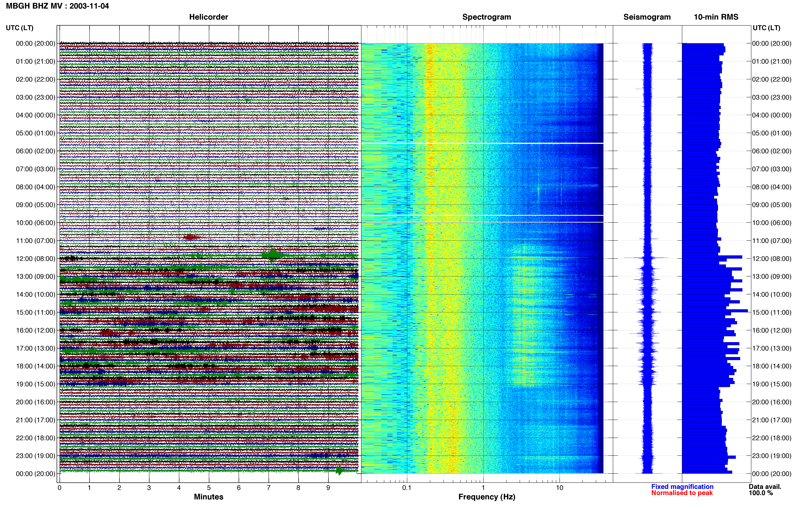Click the right 'UTC (LT)' axis label
Image resolution: width=812 pixels, height=508 pixels.
click(x=766, y=28)
